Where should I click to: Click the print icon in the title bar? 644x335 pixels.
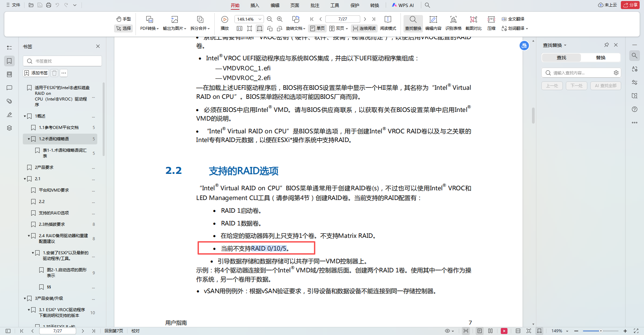49,5
